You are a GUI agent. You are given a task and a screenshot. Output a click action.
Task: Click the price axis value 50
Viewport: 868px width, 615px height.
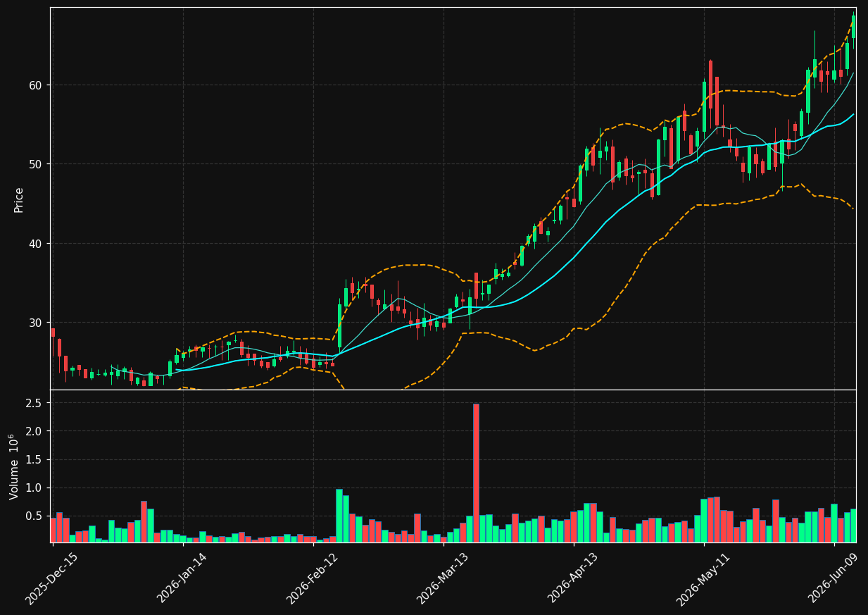pos(37,164)
